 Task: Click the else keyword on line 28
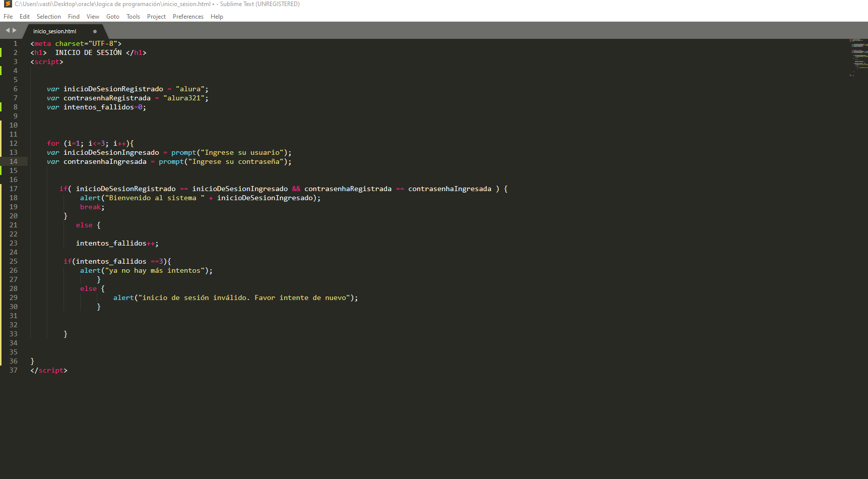tap(88, 288)
